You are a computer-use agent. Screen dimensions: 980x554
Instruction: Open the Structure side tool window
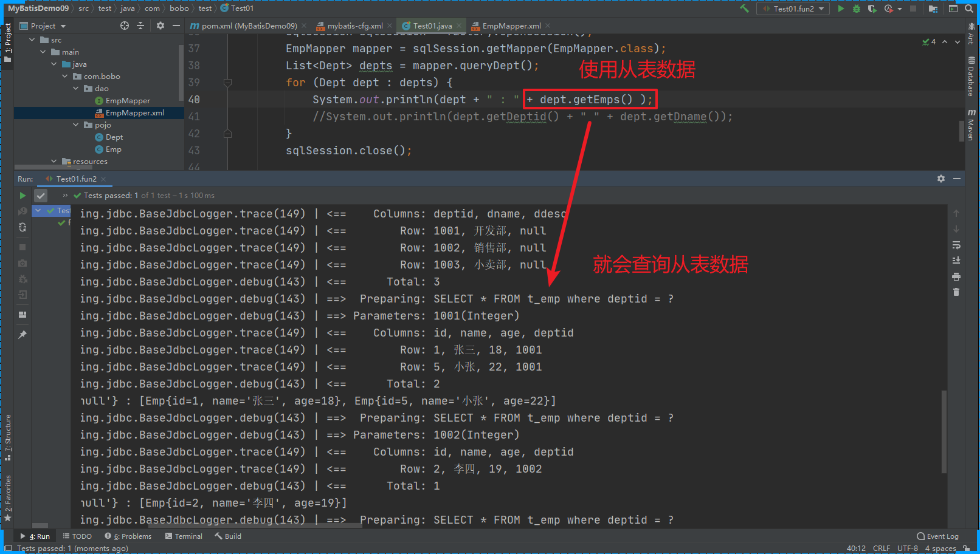[8, 437]
